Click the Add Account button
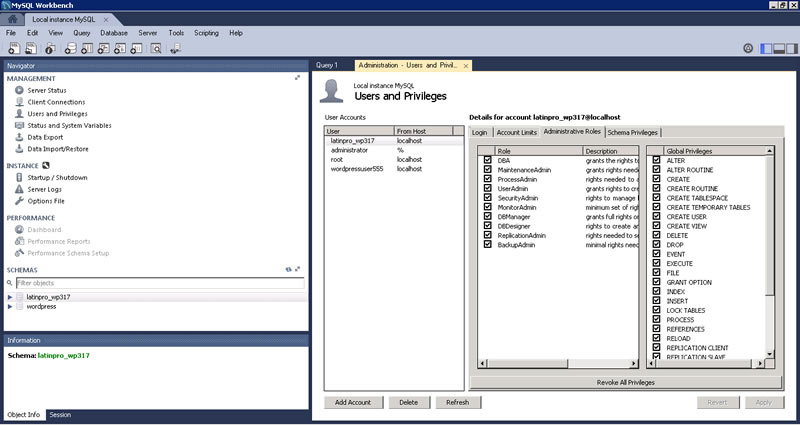This screenshot has height=425, width=800. click(x=353, y=403)
